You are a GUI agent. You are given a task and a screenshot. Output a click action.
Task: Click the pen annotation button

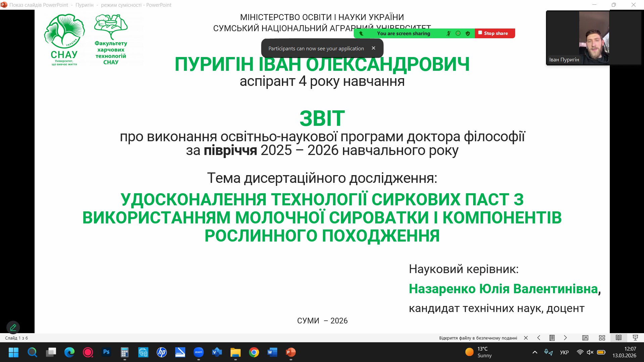pos(13,327)
